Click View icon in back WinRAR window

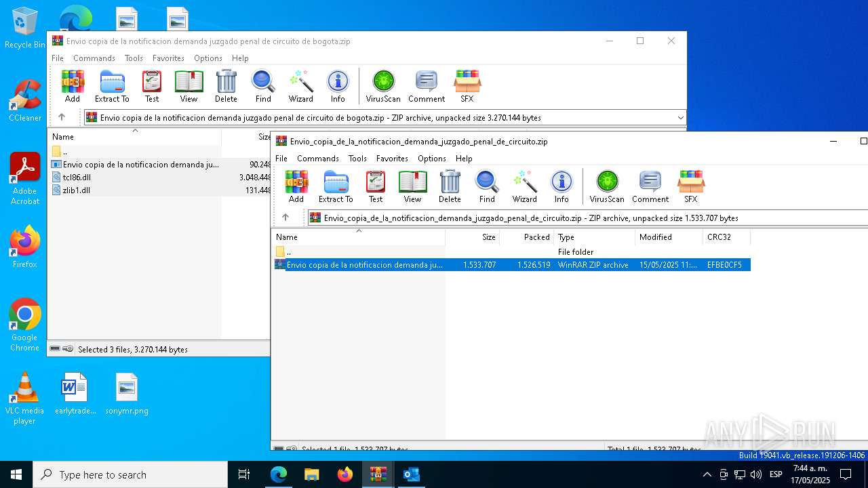(189, 86)
